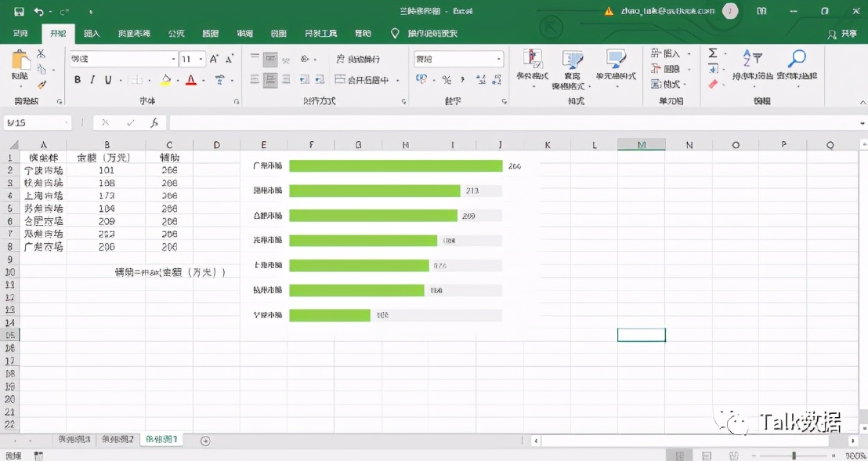Switch to the Insert ribbon tab

click(x=92, y=34)
